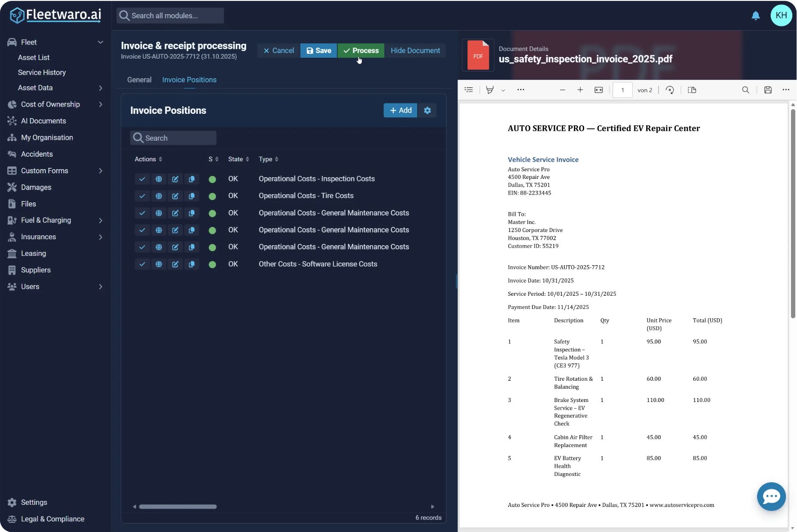This screenshot has height=532, width=797.
Task: Hide the document preview
Action: click(415, 51)
